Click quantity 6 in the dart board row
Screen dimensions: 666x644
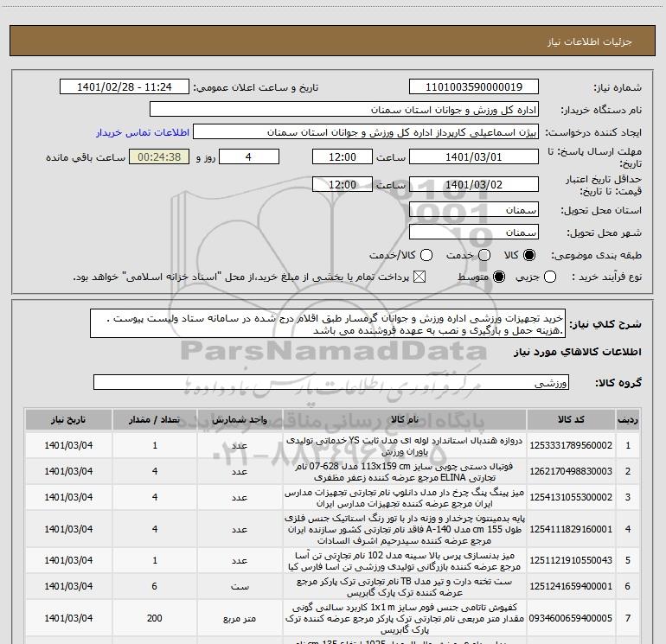pyautogui.click(x=155, y=586)
